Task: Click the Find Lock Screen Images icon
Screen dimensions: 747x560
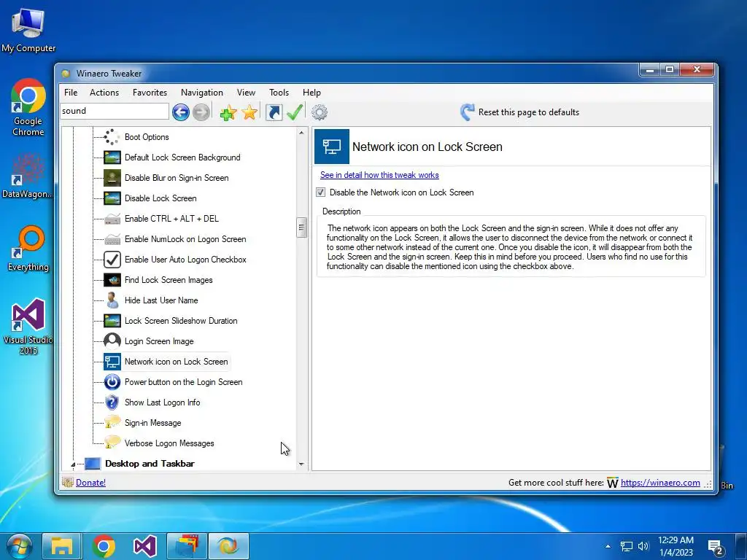Action: click(112, 280)
